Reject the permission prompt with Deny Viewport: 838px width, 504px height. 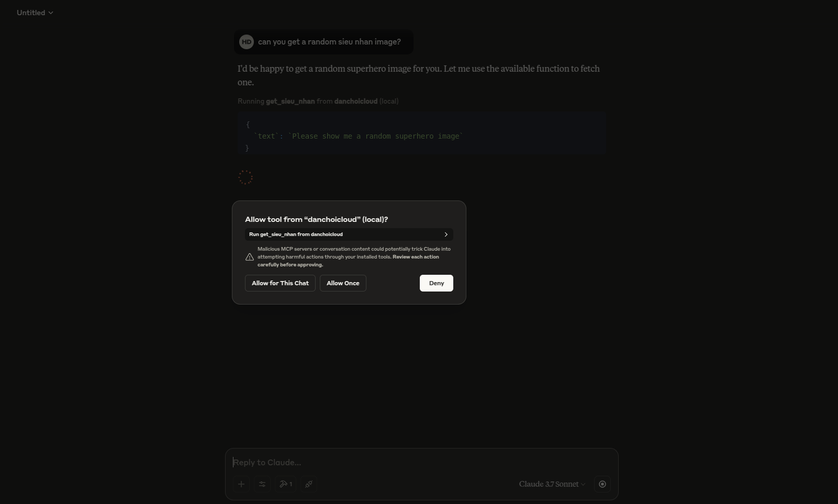click(437, 283)
